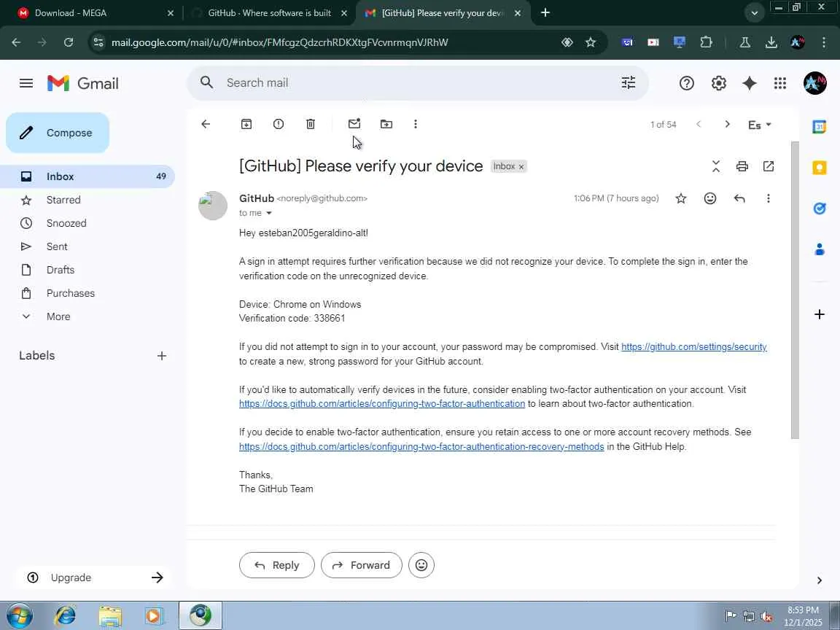Open the github.com/settings/security link
The image size is (840, 630).
pos(693,347)
